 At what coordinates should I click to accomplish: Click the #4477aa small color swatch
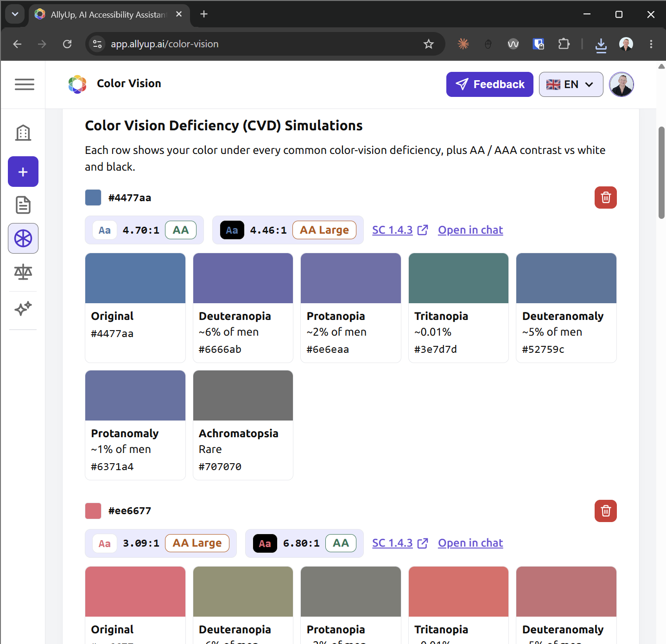point(93,198)
